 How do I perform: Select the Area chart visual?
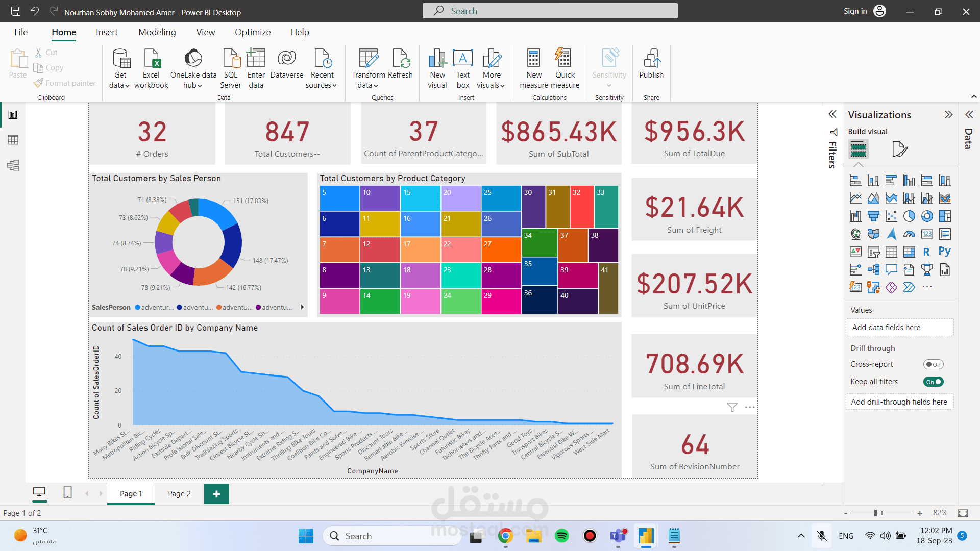coord(873,198)
